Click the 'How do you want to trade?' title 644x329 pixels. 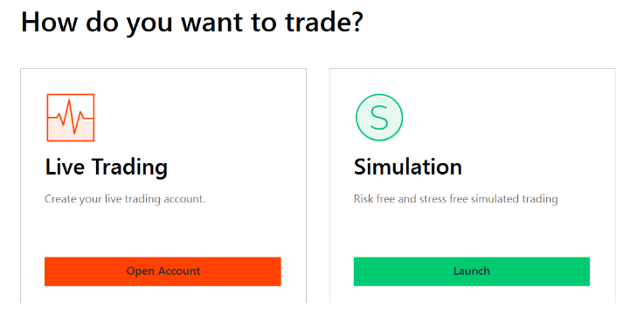(x=192, y=22)
